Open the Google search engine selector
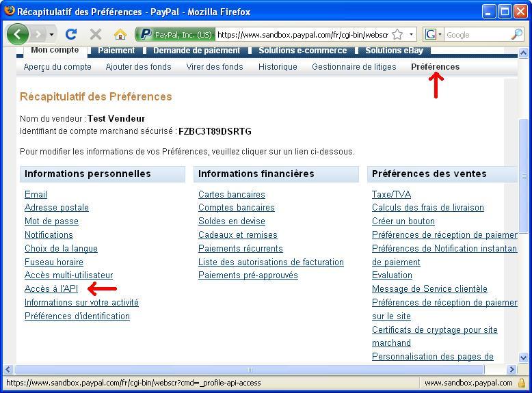The width and height of the screenshot is (532, 393). pyautogui.click(x=434, y=35)
